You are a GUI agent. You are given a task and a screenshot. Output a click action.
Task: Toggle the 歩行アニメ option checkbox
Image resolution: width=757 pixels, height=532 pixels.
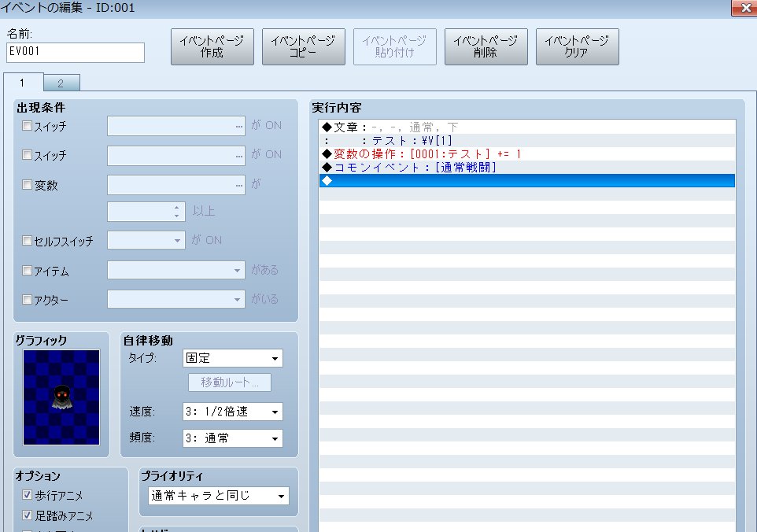pyautogui.click(x=28, y=496)
